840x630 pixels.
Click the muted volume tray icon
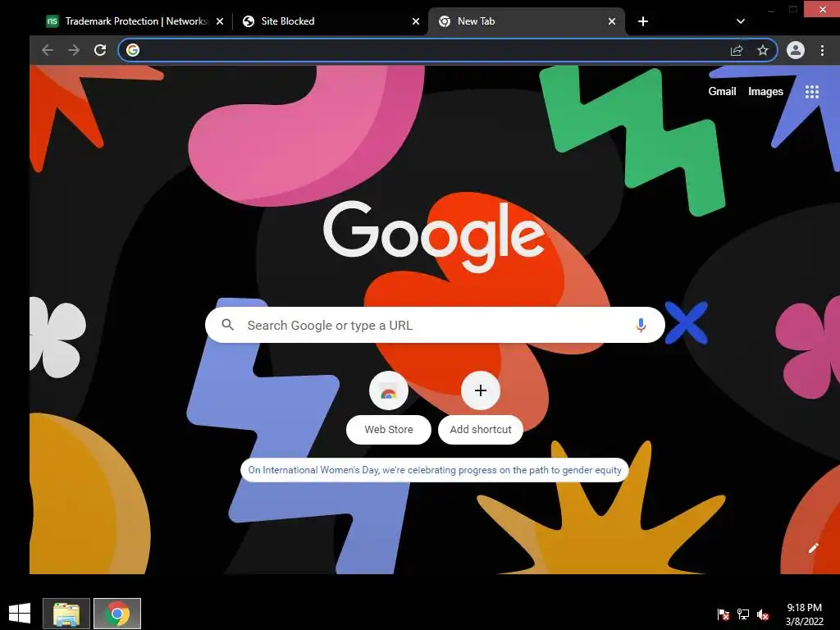pyautogui.click(x=763, y=614)
